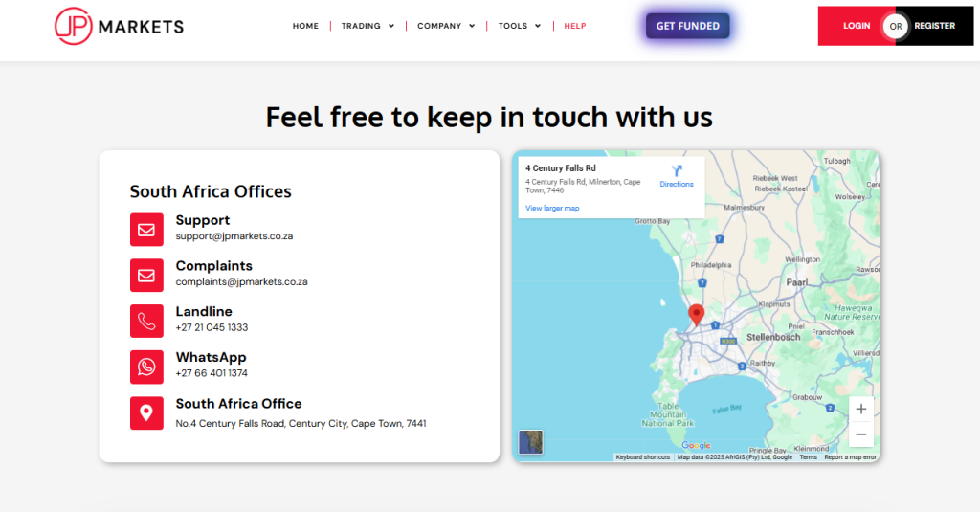Image resolution: width=980 pixels, height=512 pixels.
Task: Zoom out on the map
Action: tap(861, 434)
